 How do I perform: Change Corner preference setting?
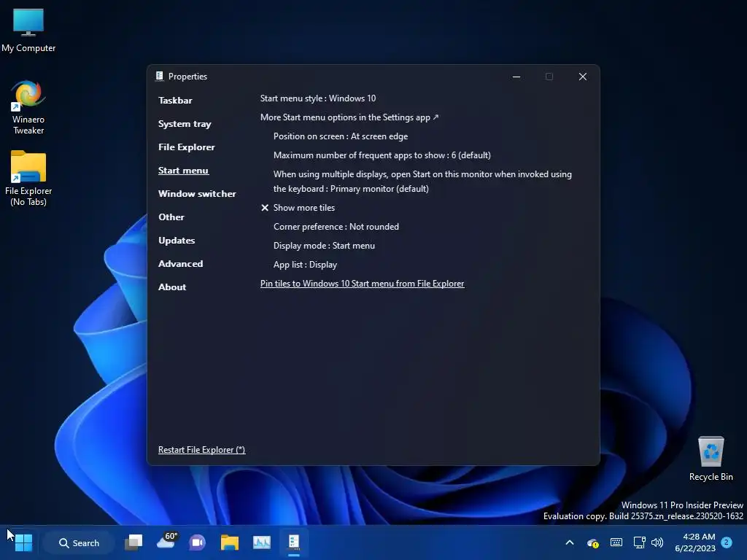click(x=336, y=227)
